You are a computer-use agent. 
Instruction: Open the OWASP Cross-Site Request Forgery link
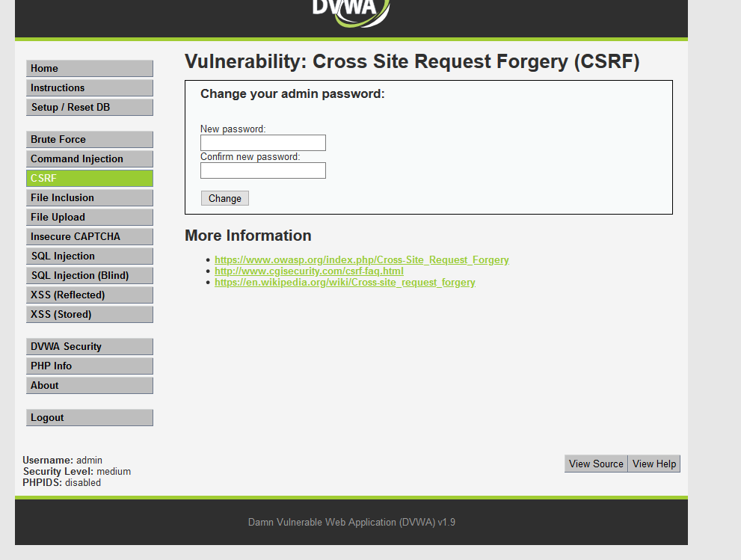point(361,260)
